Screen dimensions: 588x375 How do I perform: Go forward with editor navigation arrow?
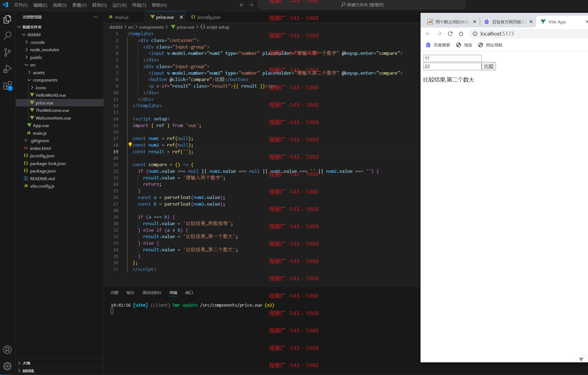(251, 5)
